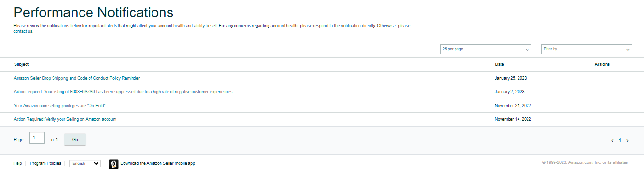Open suppressed listing B008E6SZS6 notification

123,92
